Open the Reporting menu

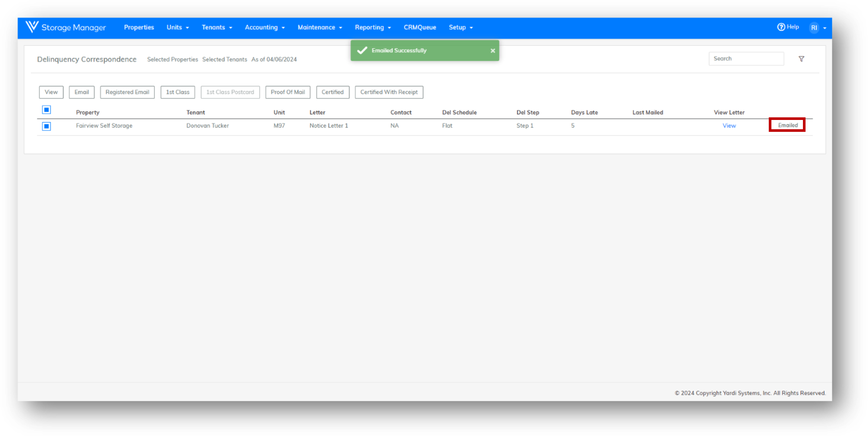(372, 28)
